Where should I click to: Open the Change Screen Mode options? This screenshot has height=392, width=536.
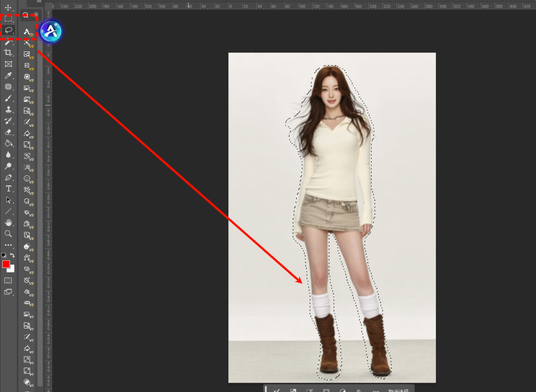[x=8, y=292]
